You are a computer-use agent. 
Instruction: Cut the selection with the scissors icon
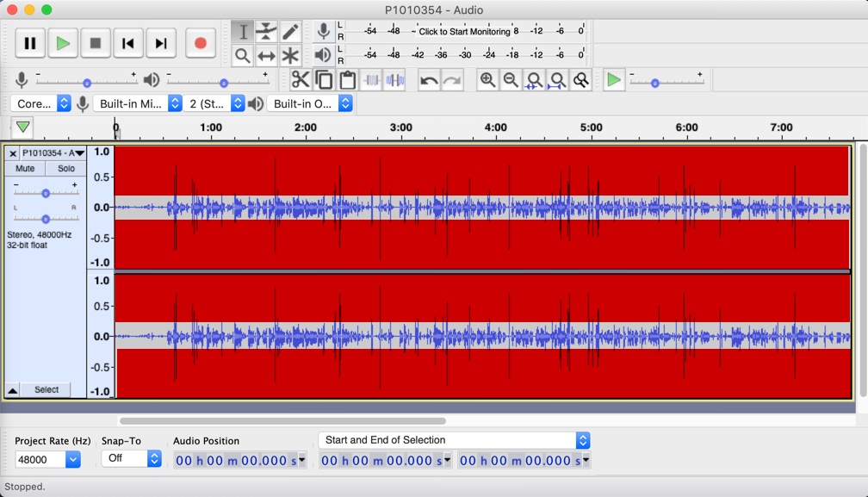pos(301,80)
